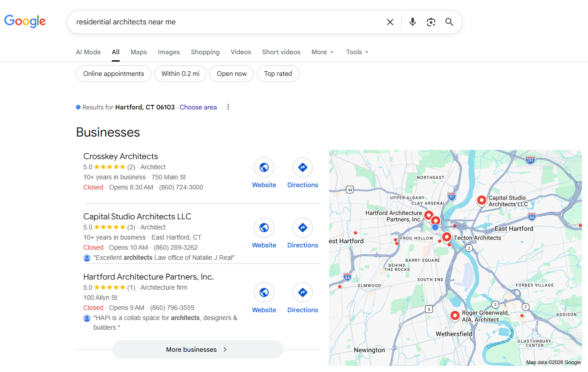Open Hartford Architecture Partners website icon
588x372 pixels.
click(x=264, y=292)
